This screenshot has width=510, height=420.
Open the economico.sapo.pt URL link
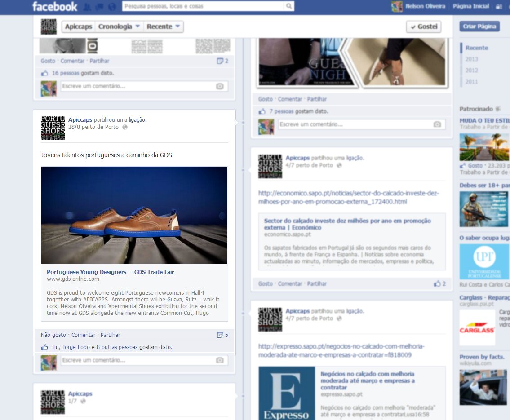click(348, 197)
